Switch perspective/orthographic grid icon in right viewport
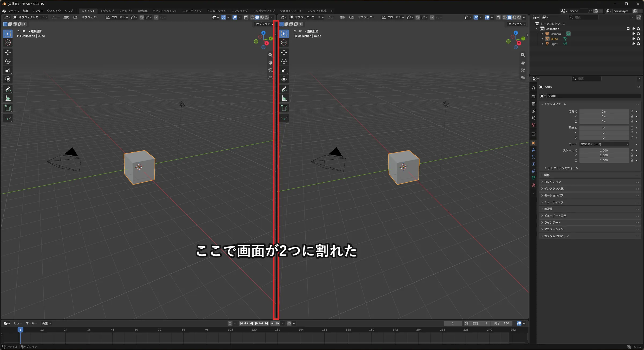 click(523, 78)
